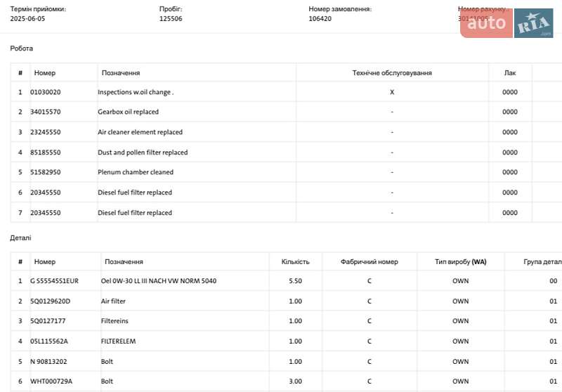The height and width of the screenshot is (392, 562).
Task: Click the Filtereins part name
Action: [115, 321]
